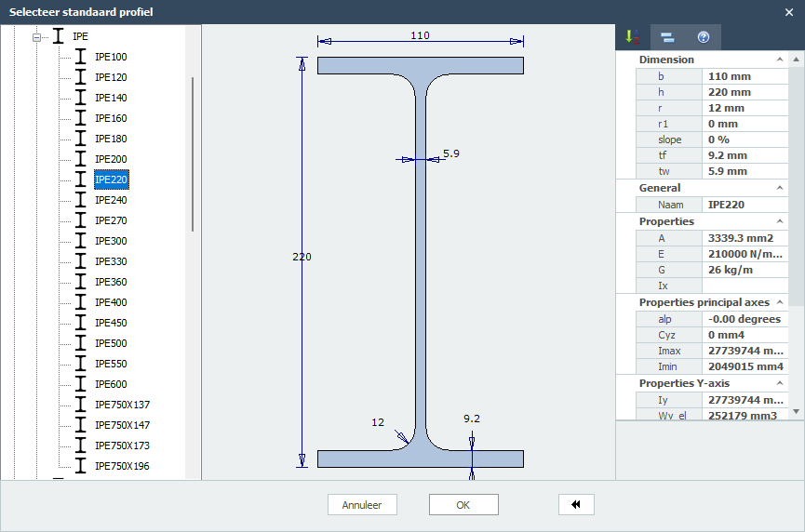The width and height of the screenshot is (805, 532).
Task: Click the I-beam icon beside IPE300
Action: pos(80,241)
